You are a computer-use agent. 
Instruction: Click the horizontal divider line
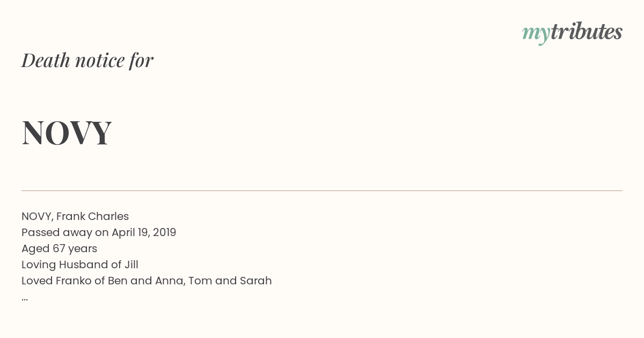tap(322, 190)
